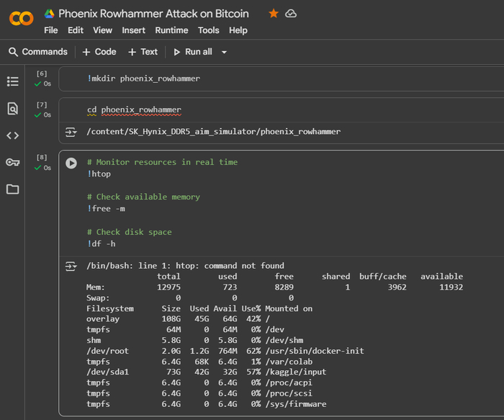Toggle output of the cd phoenix_rowhammer cell
Viewport: 504px width, 420px height.
(71, 132)
